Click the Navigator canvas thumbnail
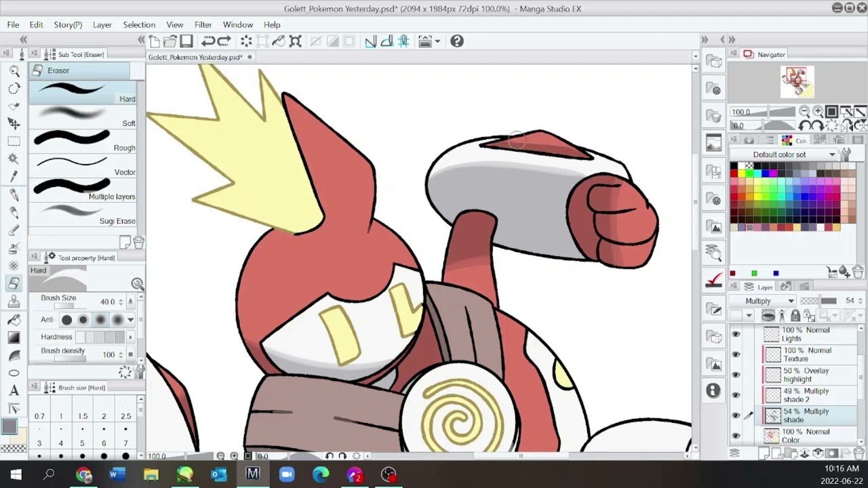Screen dimensions: 868x488 point(797,82)
